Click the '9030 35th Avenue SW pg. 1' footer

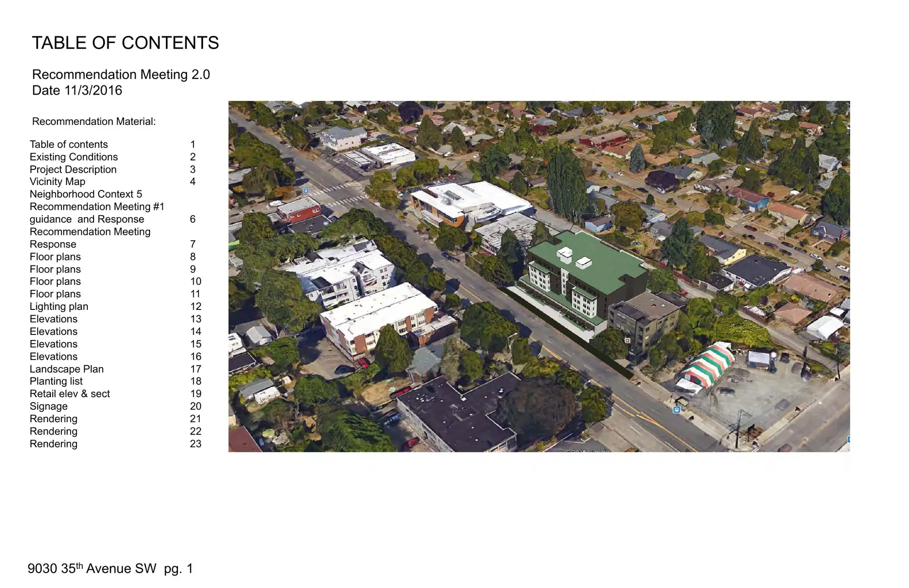click(x=110, y=569)
